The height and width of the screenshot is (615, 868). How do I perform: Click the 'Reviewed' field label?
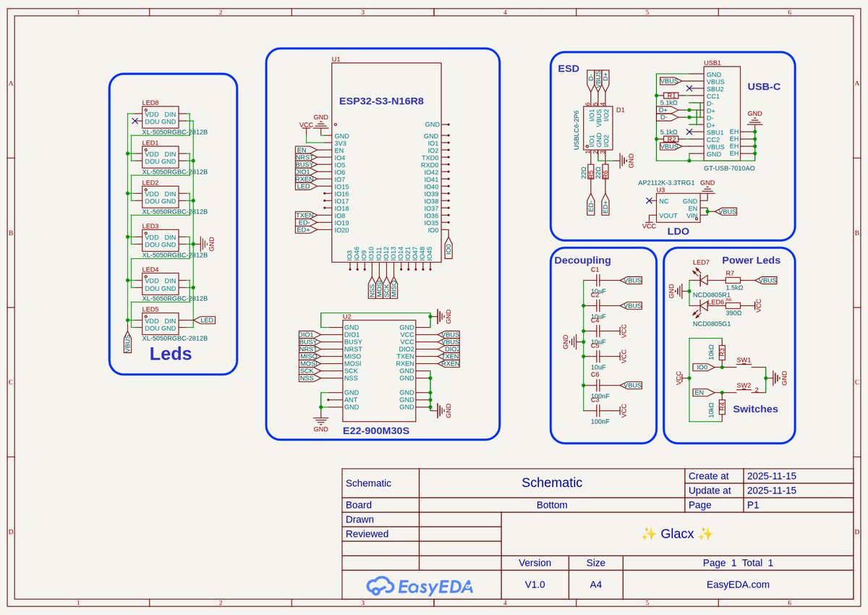coord(367,534)
